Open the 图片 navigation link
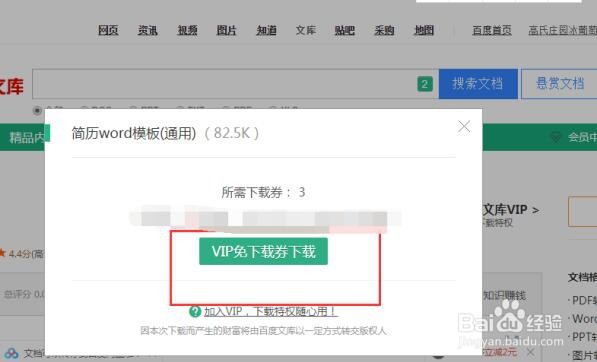The height and width of the screenshot is (362, 597). 227,30
